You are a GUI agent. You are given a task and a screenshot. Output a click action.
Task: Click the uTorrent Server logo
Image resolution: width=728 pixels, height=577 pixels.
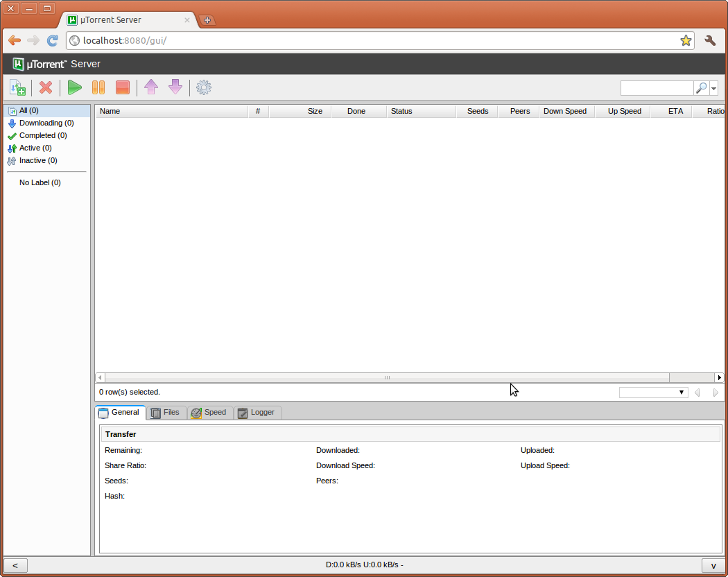pyautogui.click(x=56, y=64)
